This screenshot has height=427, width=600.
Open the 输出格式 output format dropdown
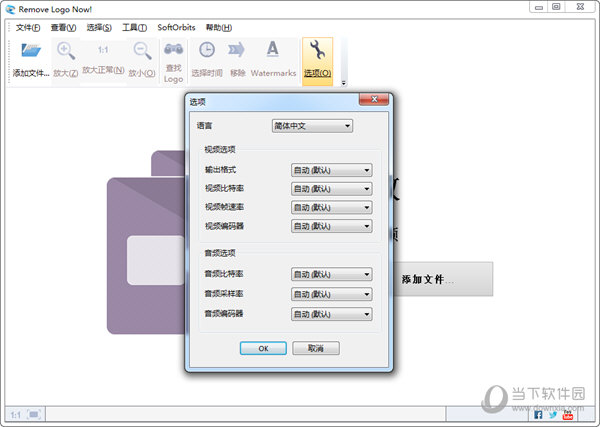coord(331,170)
